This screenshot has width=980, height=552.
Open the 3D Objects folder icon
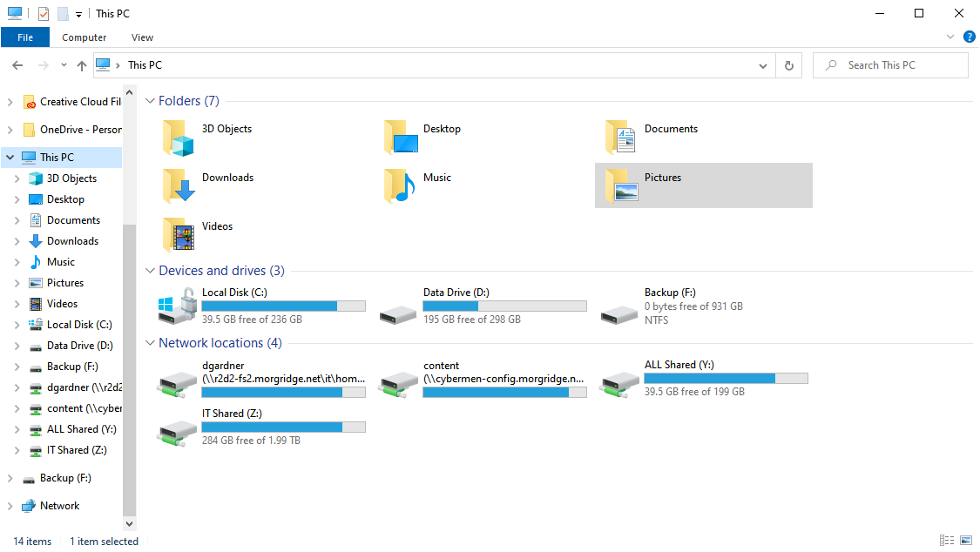[179, 138]
